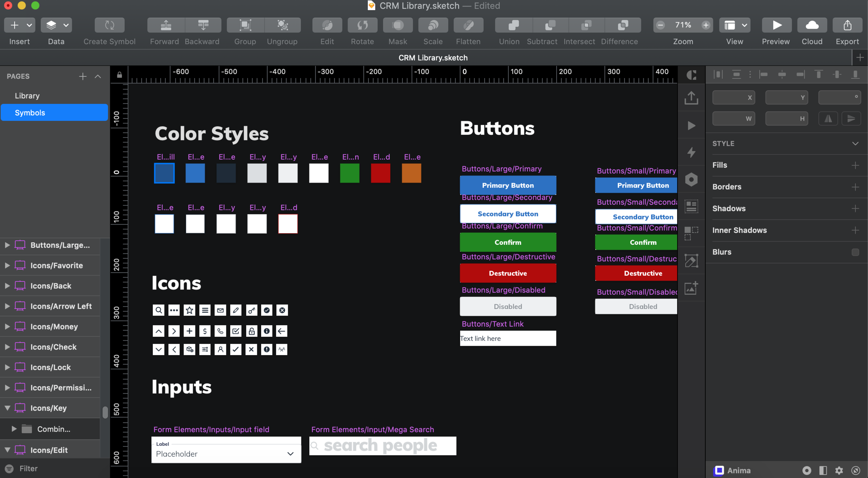Screen dimensions: 868x478
Task: Select the green color style swatch
Action: pos(350,173)
